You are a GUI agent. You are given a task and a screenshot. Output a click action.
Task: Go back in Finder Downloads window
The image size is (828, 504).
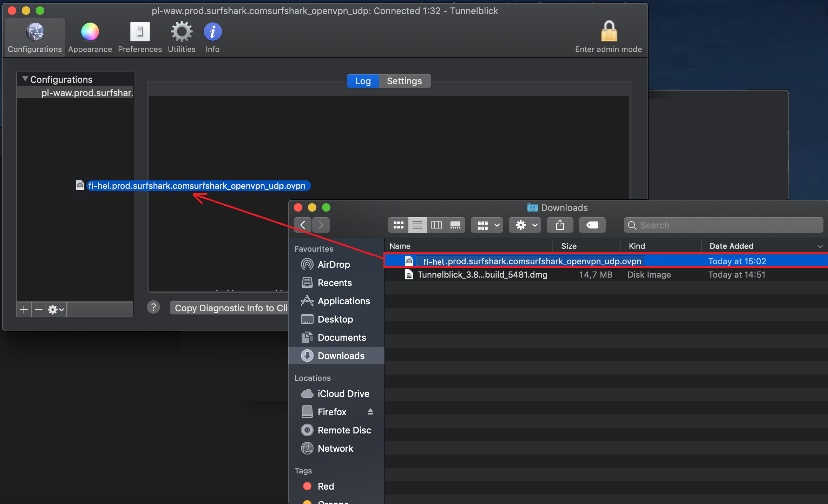[303, 225]
